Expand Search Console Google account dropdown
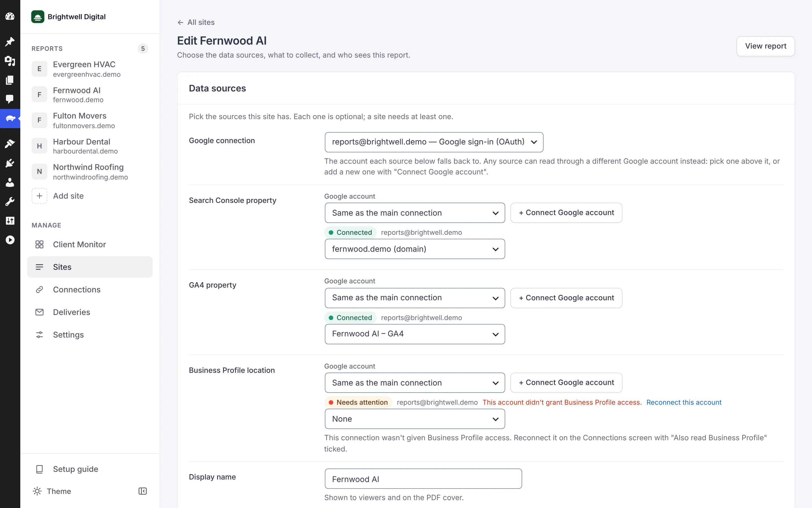Image resolution: width=812 pixels, height=508 pixels. click(x=415, y=213)
